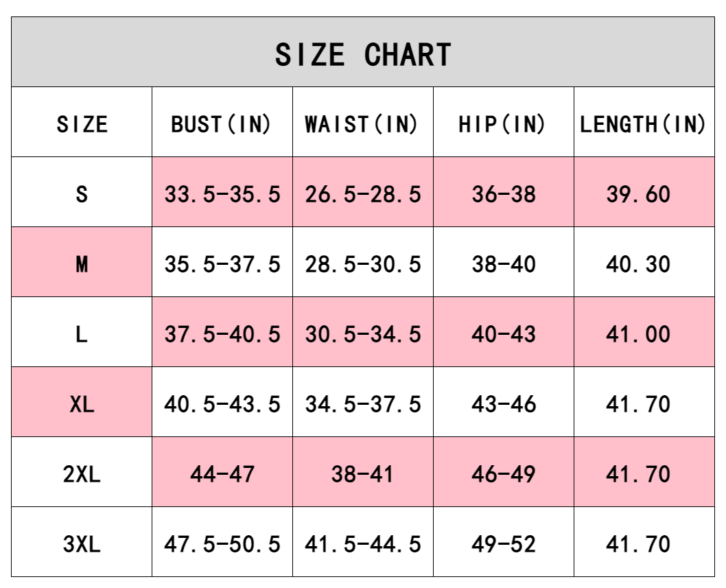Select waist value 41.5-44.5
Viewport: 726px width, 588px height.
click(362, 544)
